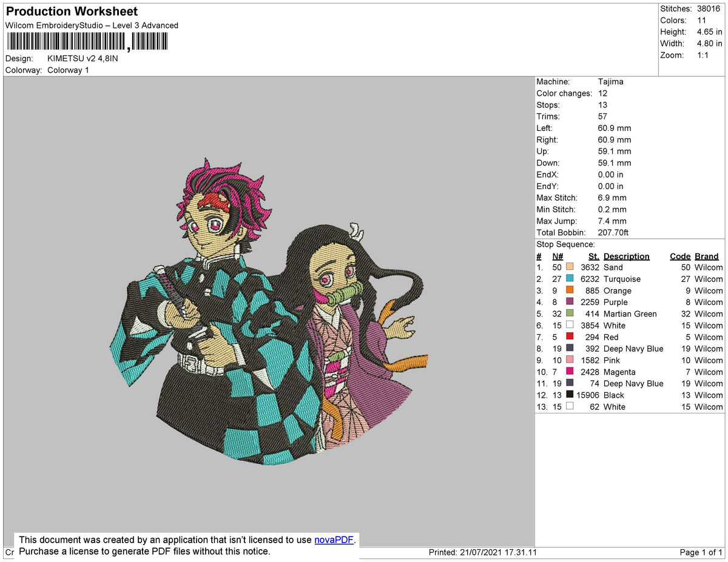Pick the Orange color chip at stop 3
Screen dimensions: 728x562
pos(569,290)
